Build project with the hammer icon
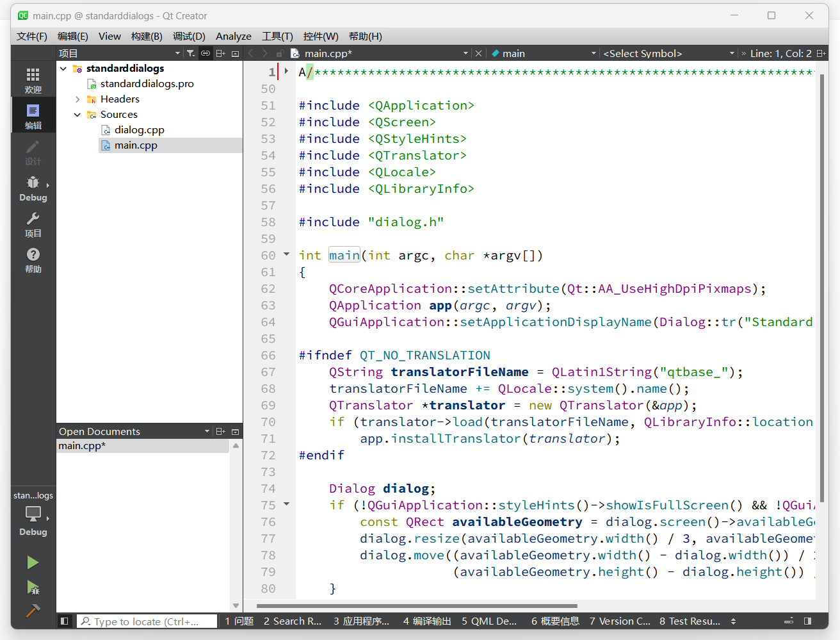The height and width of the screenshot is (640, 840). tap(33, 611)
